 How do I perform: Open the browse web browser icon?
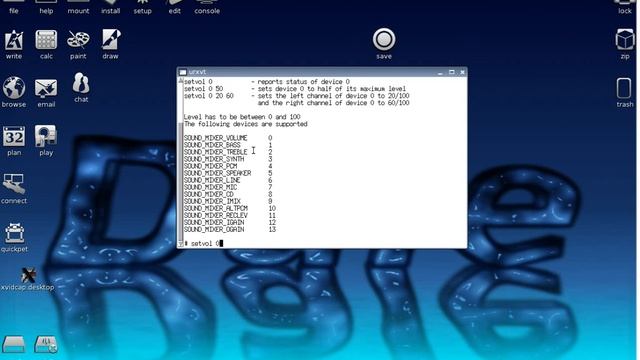[14, 92]
